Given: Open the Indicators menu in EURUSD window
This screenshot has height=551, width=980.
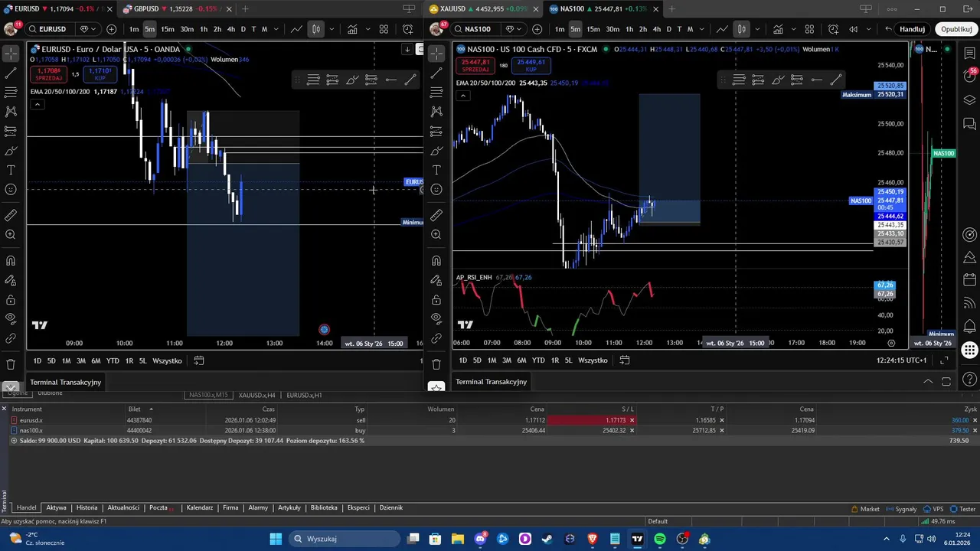Looking at the screenshot, I should 352,29.
